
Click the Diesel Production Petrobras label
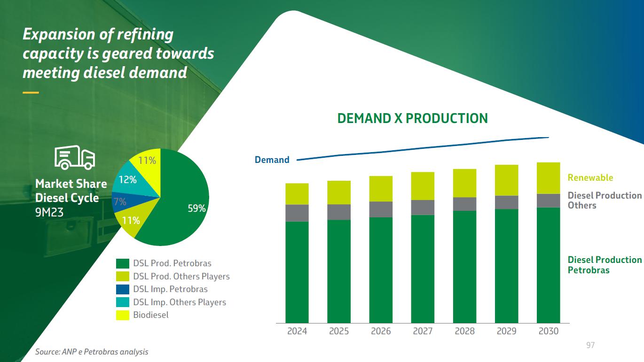[x=604, y=265]
